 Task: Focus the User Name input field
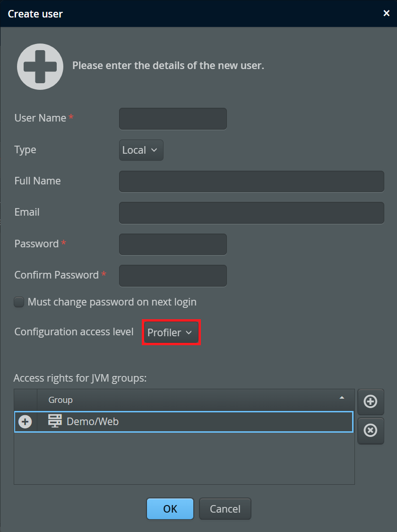click(x=173, y=119)
